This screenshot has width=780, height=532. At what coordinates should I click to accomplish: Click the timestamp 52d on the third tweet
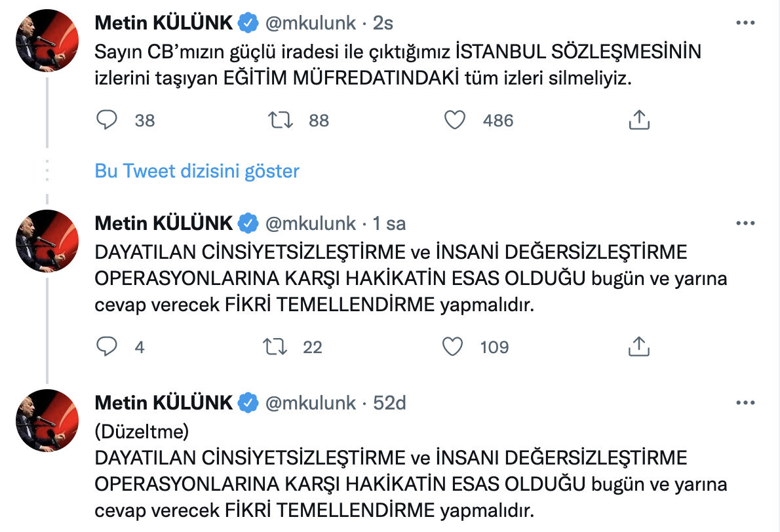(x=391, y=404)
